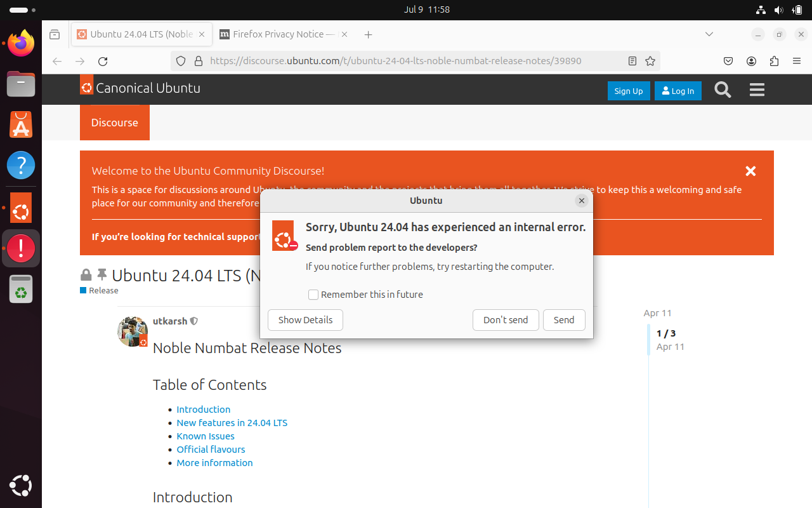
Task: Open the Discourse search magnifier icon
Action: pyautogui.click(x=723, y=90)
